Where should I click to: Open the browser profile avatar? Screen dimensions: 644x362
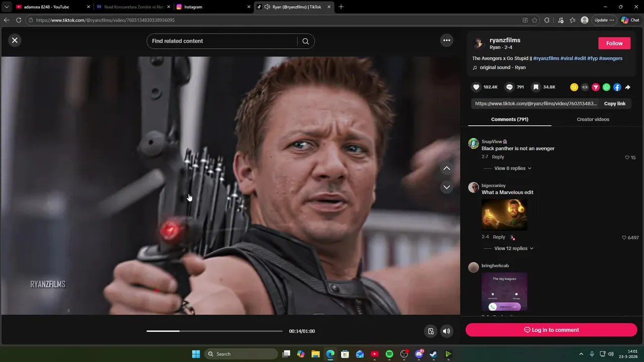(585, 20)
